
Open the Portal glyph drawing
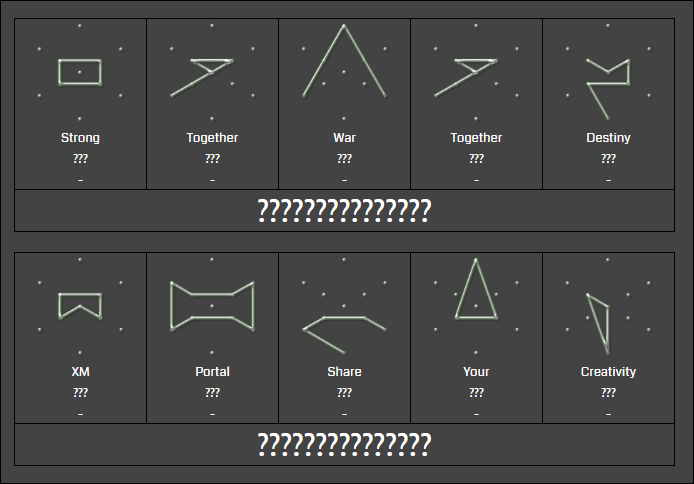click(x=212, y=303)
